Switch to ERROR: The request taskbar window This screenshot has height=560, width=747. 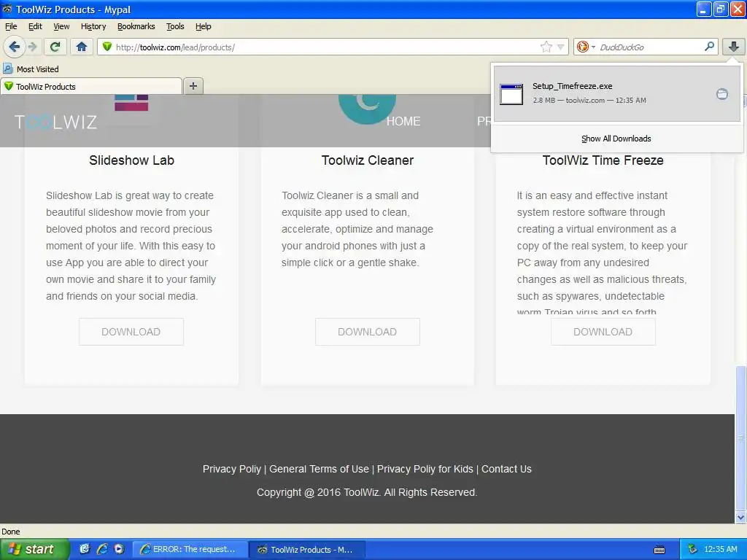click(x=190, y=550)
